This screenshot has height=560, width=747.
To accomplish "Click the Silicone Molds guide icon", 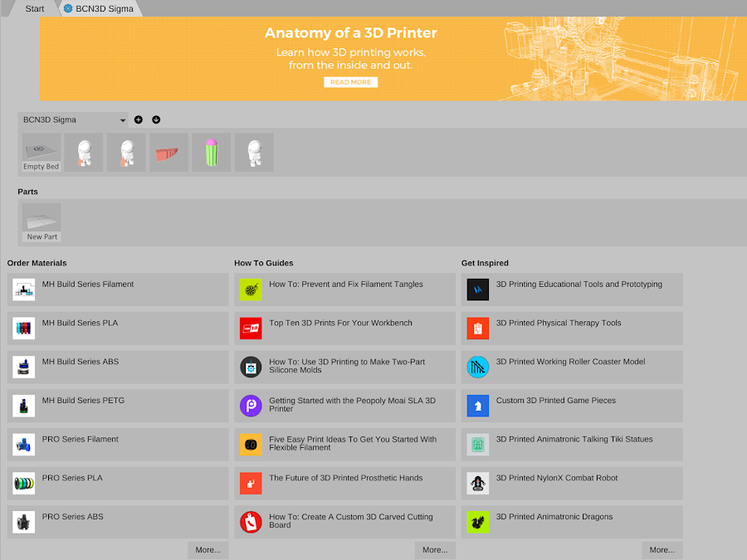I will click(251, 368).
